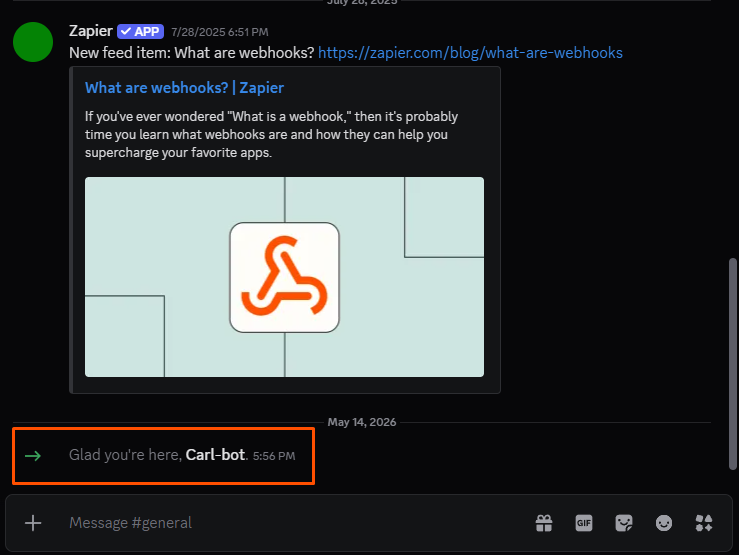Open the zapier.com/blog/what-are-webhooks link
Screen dimensions: 739x555
point(470,53)
